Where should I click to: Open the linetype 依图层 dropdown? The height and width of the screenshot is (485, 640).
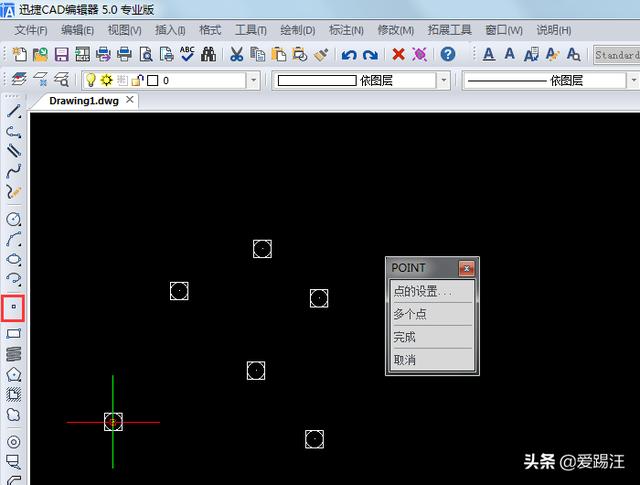(x=633, y=80)
